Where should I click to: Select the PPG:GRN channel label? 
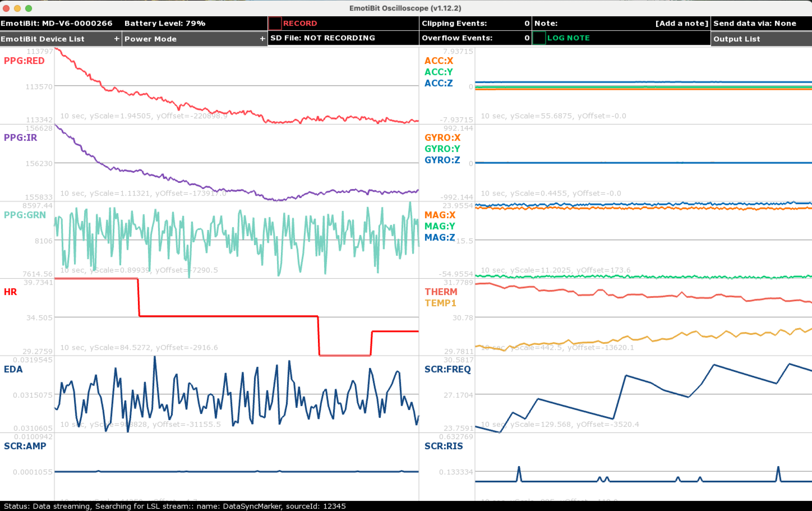(25, 215)
